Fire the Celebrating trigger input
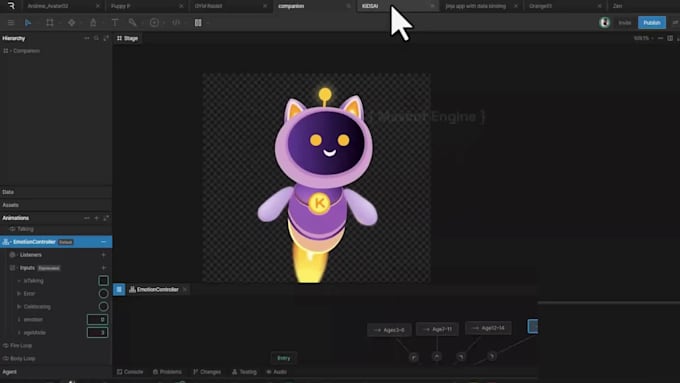Viewport: 680px width, 383px height. point(103,307)
